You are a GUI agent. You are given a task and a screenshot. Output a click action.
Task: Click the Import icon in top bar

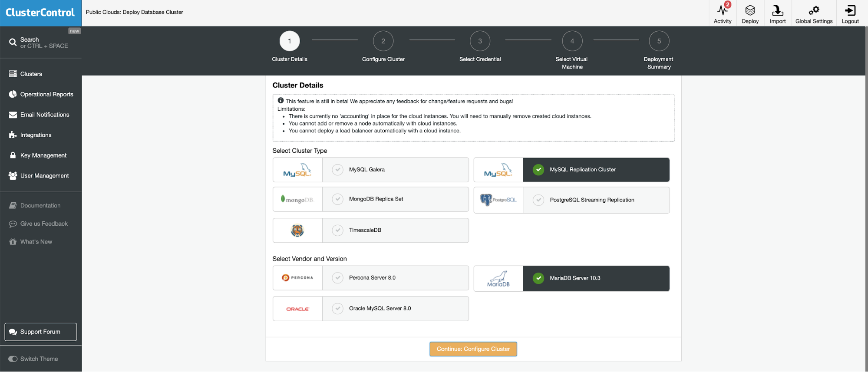tap(778, 10)
